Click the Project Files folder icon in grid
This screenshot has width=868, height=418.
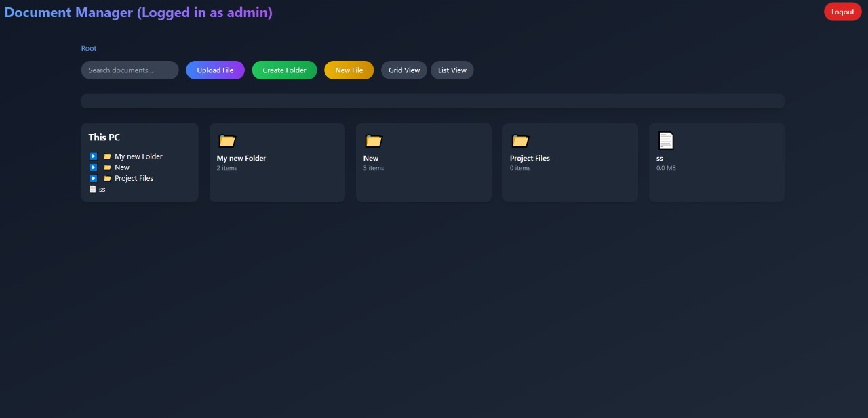pyautogui.click(x=520, y=141)
